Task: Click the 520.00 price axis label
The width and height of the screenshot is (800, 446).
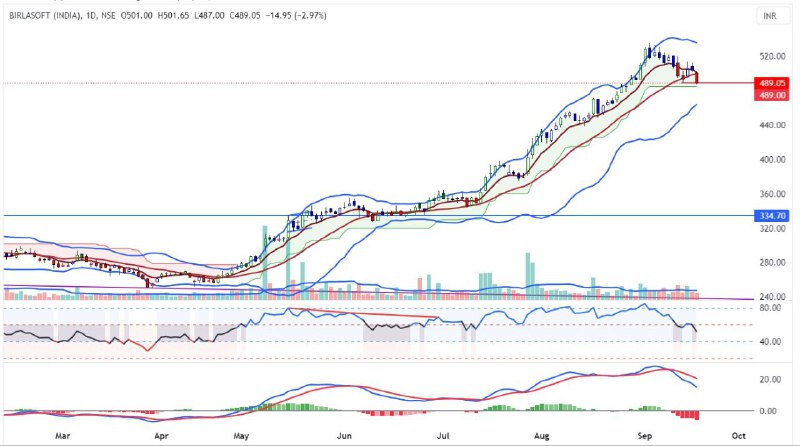Action: pos(770,56)
